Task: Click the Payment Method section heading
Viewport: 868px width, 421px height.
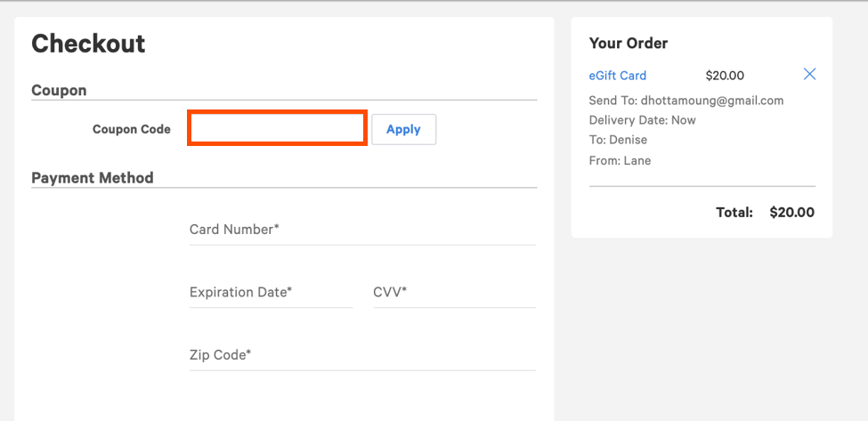Action: 93,178
